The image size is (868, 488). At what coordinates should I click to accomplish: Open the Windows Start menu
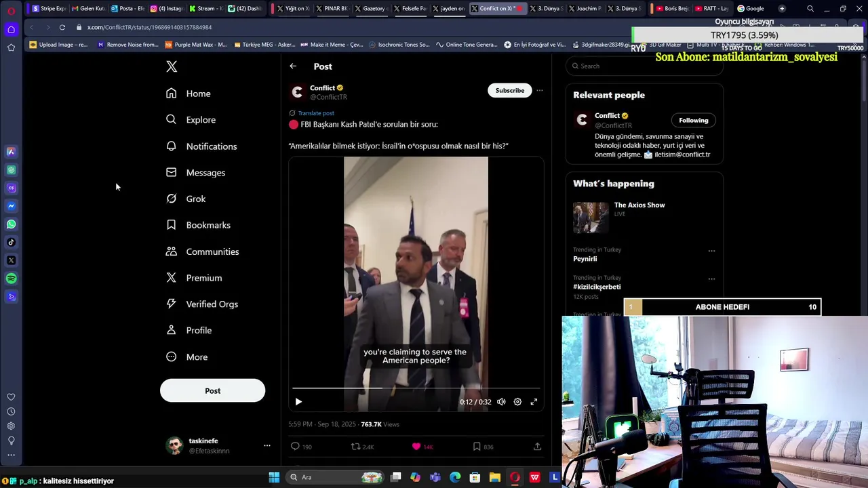[274, 477]
